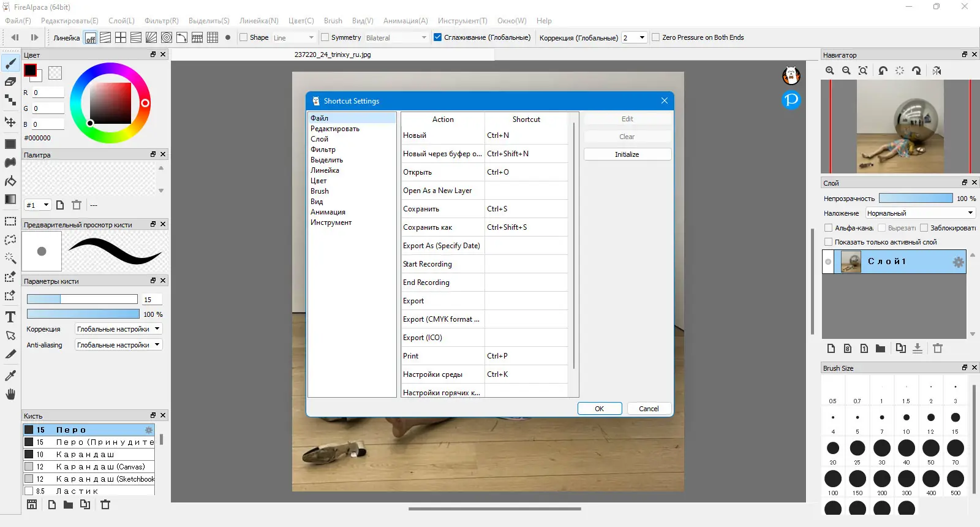Viewport: 980px width, 527px height.
Task: Open the Слой(L) menu
Action: pyautogui.click(x=121, y=21)
